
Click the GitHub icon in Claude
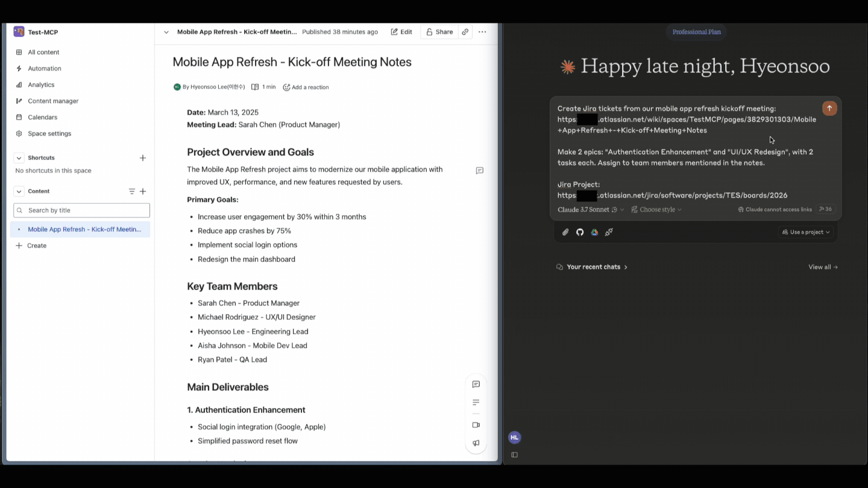pos(580,232)
